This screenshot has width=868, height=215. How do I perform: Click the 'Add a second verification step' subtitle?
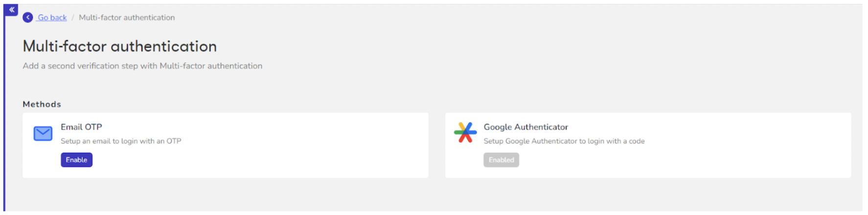coord(142,66)
